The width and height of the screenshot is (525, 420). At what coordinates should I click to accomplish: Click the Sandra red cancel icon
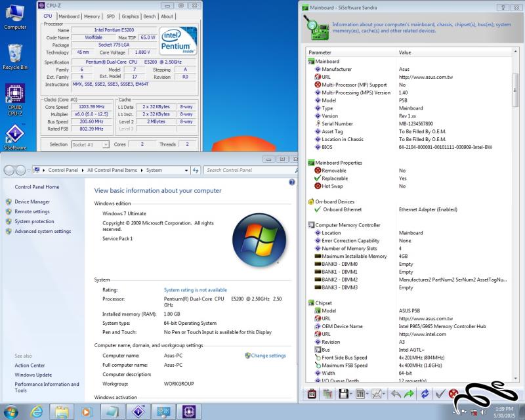pyautogui.click(x=453, y=394)
